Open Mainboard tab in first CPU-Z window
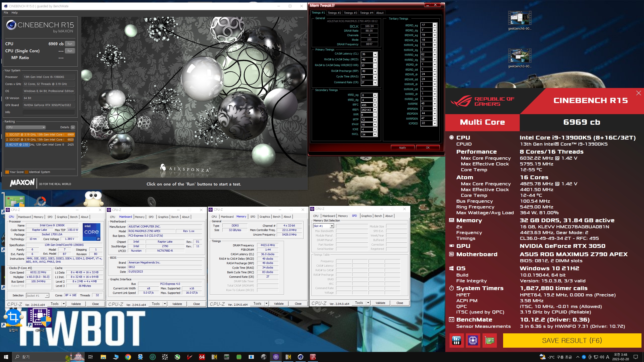The height and width of the screenshot is (362, 644). 24,217
